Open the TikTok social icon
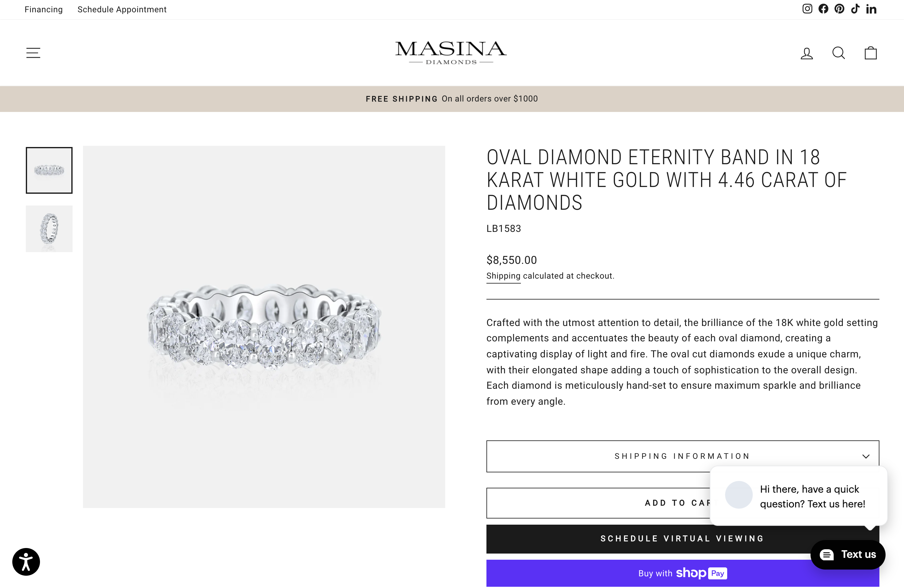 [x=855, y=9]
